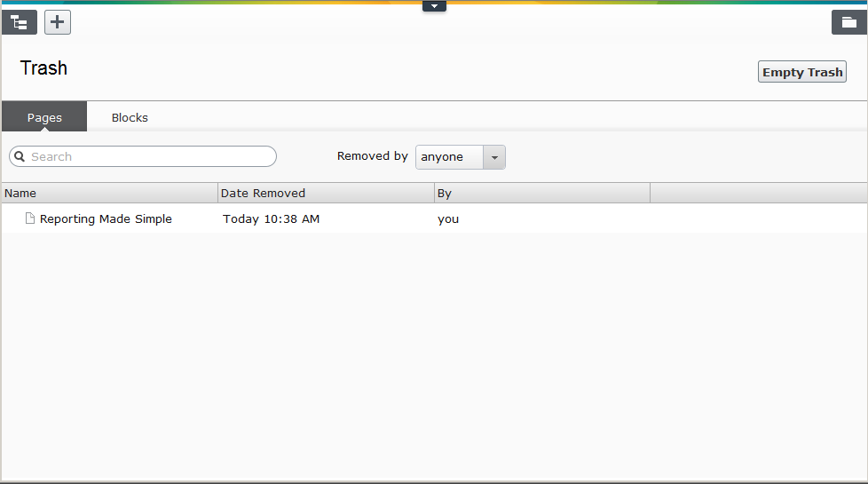The image size is (868, 484).
Task: Click the page icon beside Reporting Made Simple
Action: (x=30, y=218)
